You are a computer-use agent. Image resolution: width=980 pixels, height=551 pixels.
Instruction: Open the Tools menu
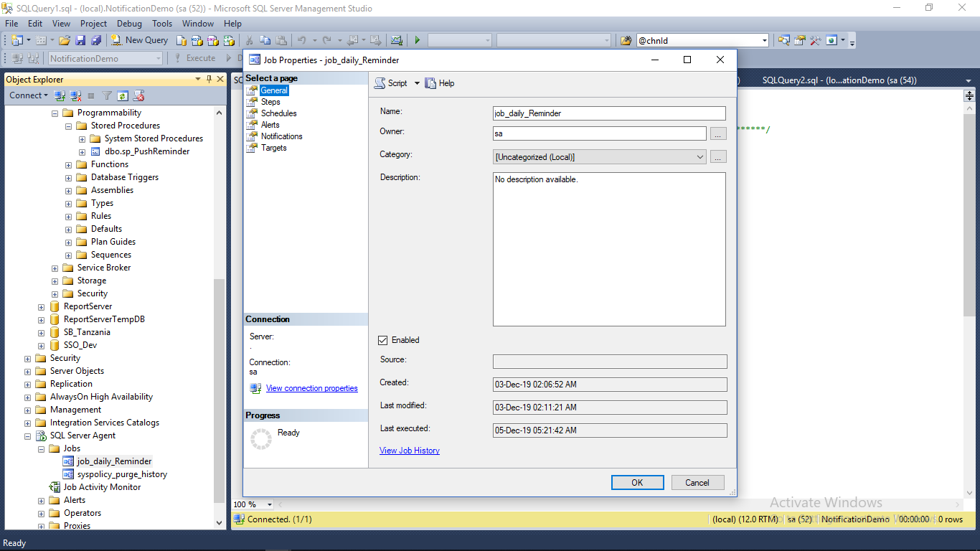[162, 24]
